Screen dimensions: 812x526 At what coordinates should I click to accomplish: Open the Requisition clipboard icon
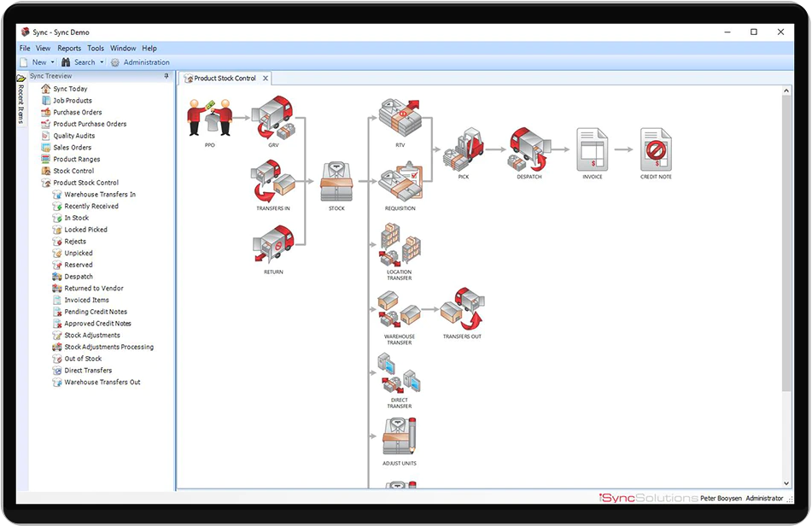pos(400,181)
